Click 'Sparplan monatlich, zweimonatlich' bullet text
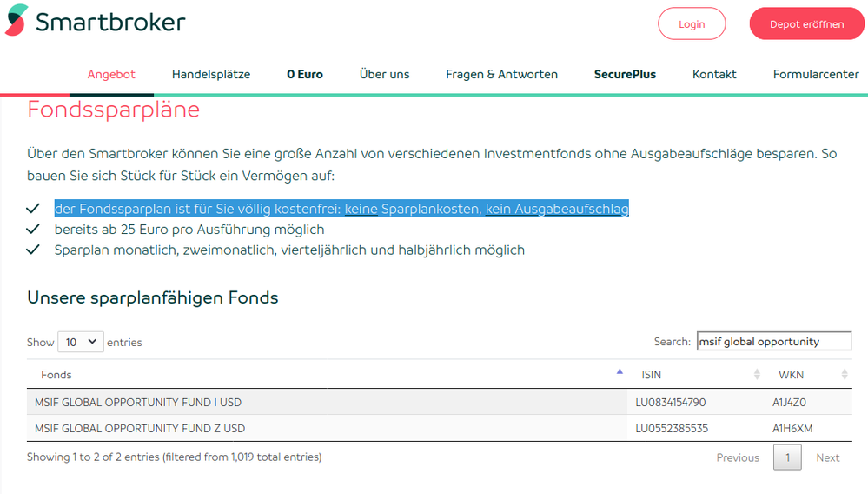 (289, 250)
